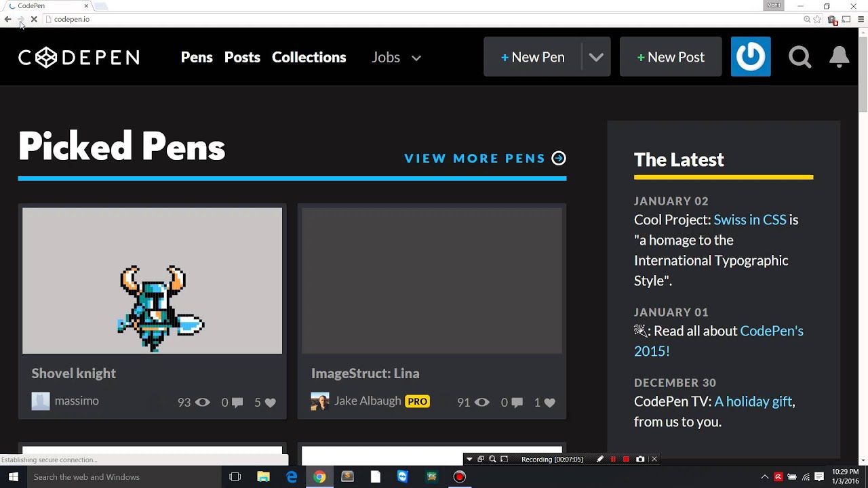The image size is (868, 488).
Task: Stop the screen recording
Action: coord(626,460)
